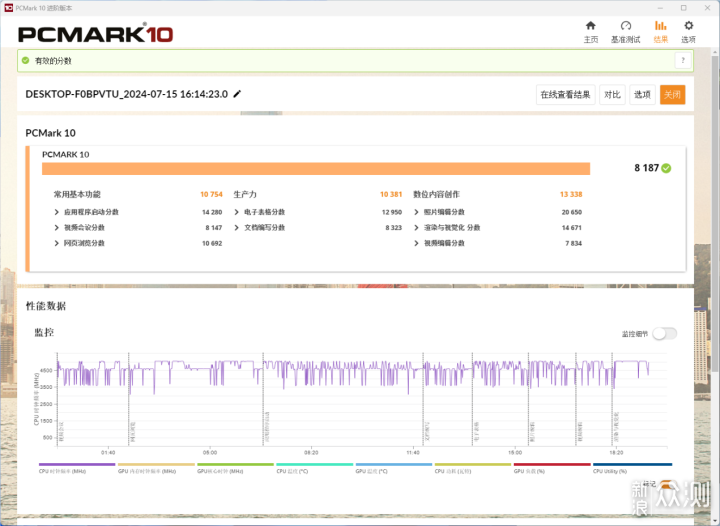Toggle the GPU 内存时钟频率 (MHz) legend series
The width and height of the screenshot is (720, 526).
pos(156,468)
